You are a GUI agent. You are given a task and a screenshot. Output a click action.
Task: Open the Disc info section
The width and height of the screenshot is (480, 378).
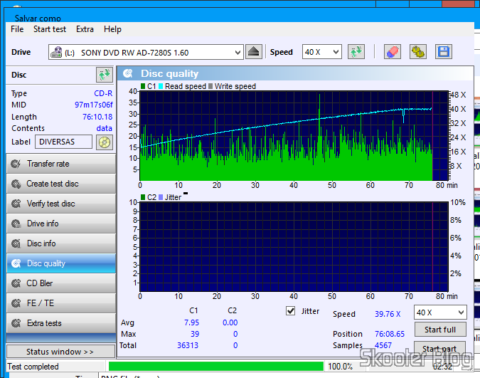(x=61, y=243)
